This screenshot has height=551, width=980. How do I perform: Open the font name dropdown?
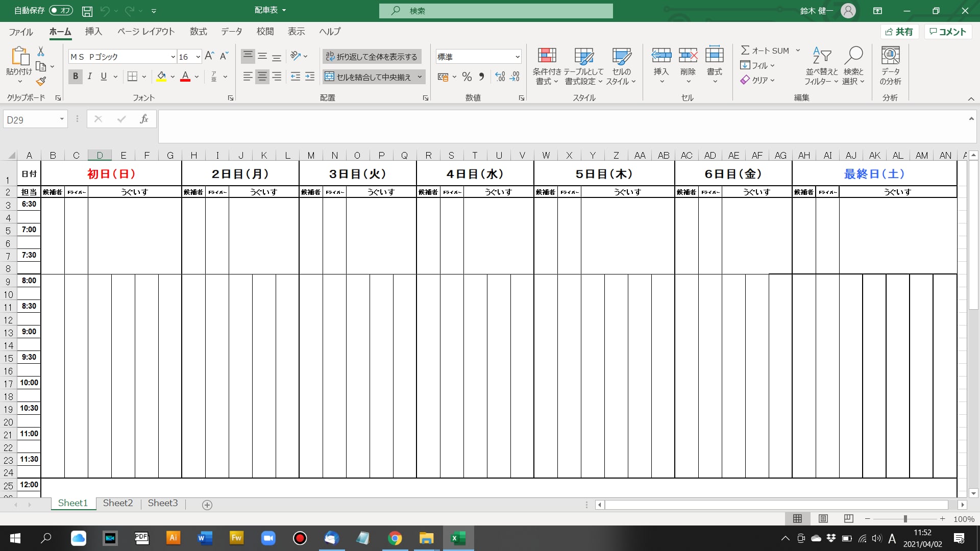174,57
